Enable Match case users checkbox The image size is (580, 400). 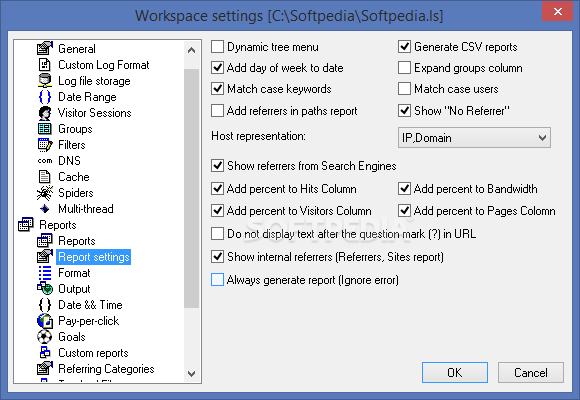(404, 89)
